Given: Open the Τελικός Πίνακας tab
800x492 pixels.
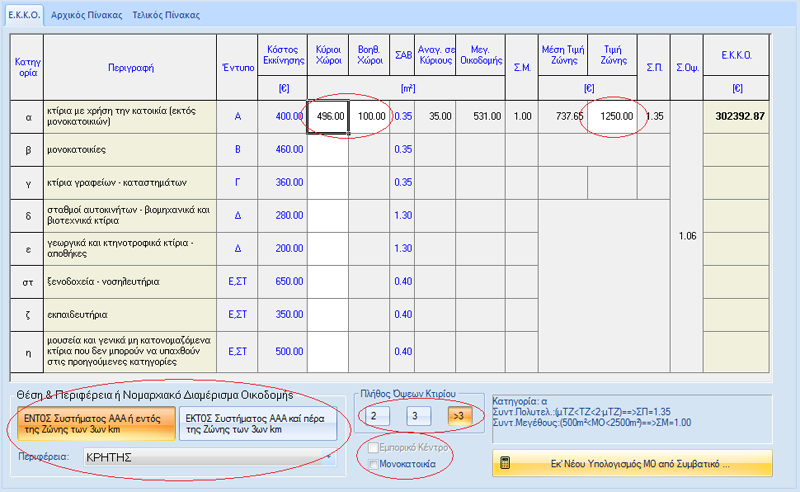Looking at the screenshot, I should click(166, 15).
